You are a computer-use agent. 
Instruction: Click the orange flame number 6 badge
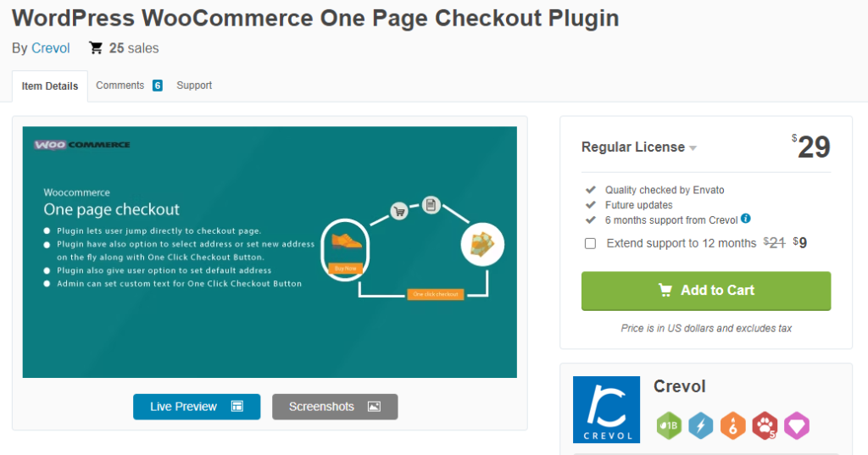(x=733, y=425)
